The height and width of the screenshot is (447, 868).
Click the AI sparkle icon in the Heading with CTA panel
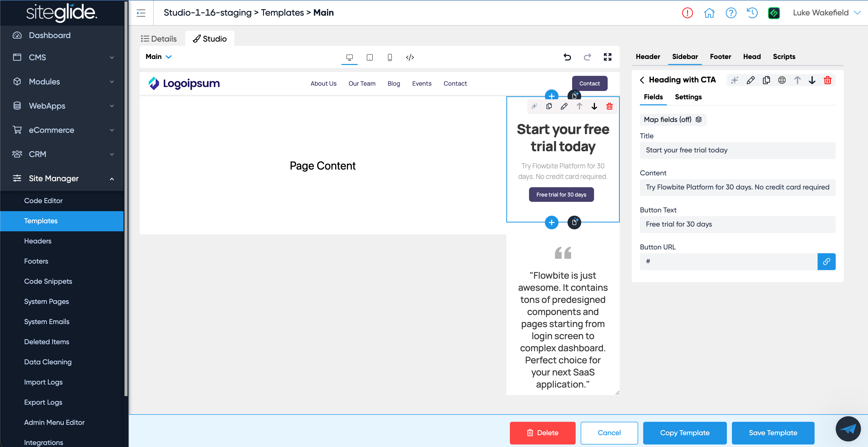[x=735, y=80]
